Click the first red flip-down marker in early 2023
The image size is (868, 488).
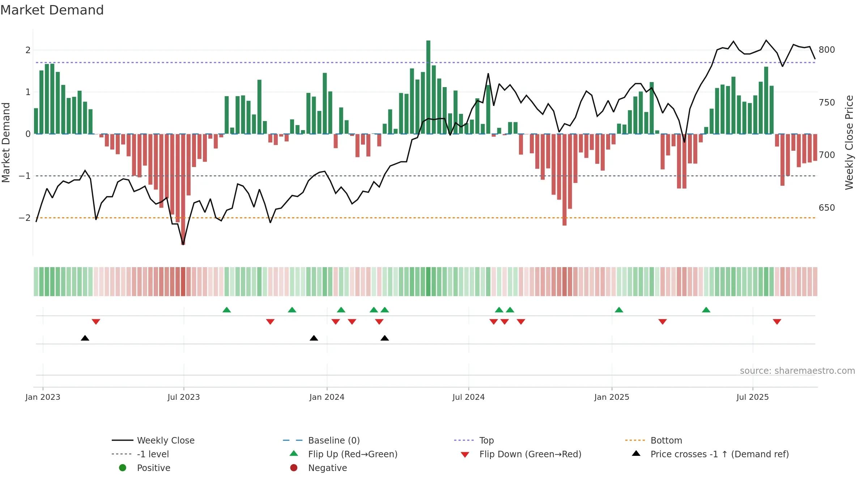(96, 322)
